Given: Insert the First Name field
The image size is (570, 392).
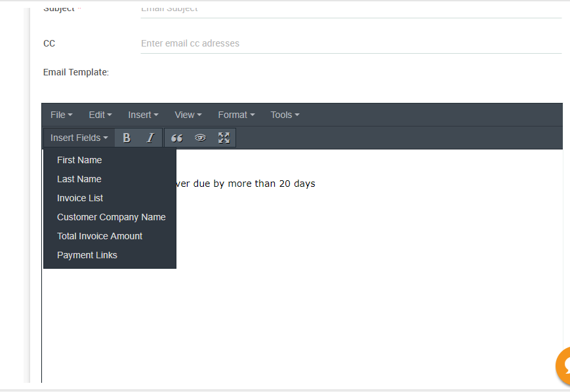Looking at the screenshot, I should point(79,160).
